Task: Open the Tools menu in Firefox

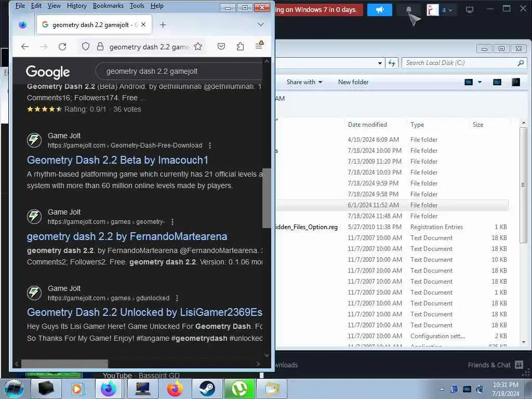Action: click(x=137, y=6)
